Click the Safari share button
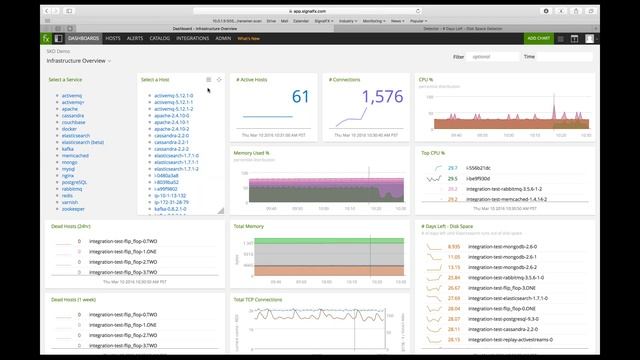The width and height of the screenshot is (640, 360). (576, 11)
